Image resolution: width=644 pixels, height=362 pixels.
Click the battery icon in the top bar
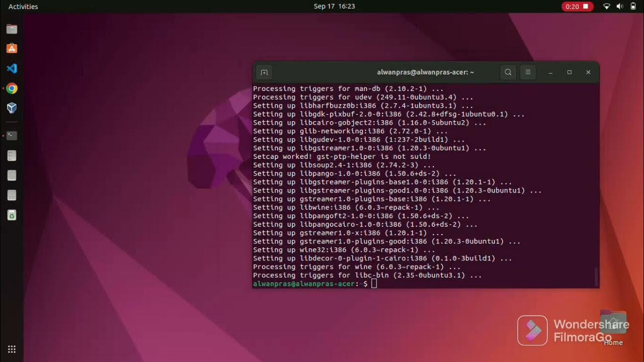pos(633,7)
